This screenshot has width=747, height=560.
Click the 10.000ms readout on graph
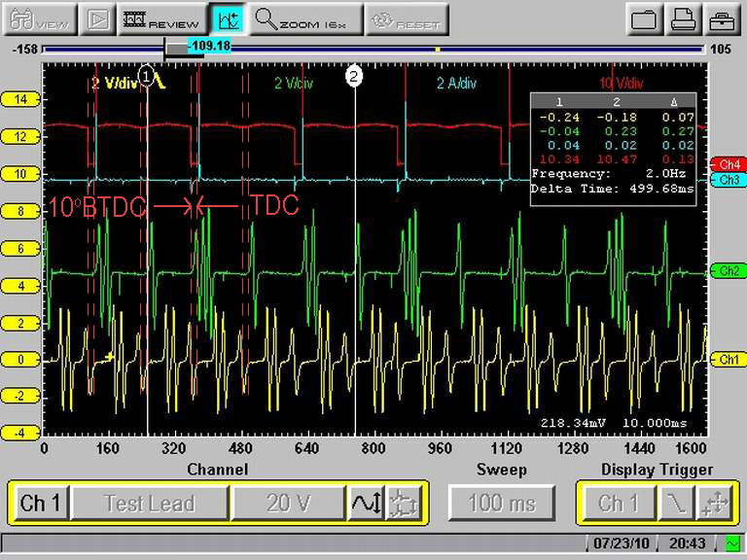point(655,423)
